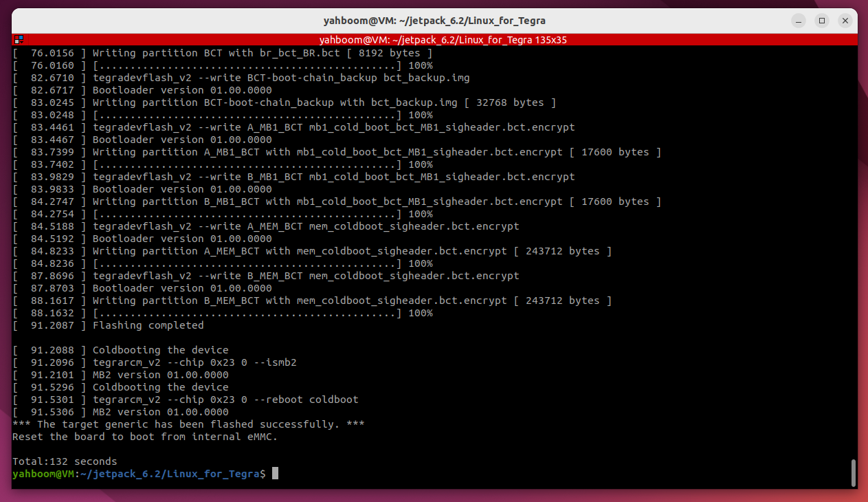Screen dimensions: 868x502
Task: Click the outer title bar showing Linux_for_Tegra path
Action: (433, 21)
